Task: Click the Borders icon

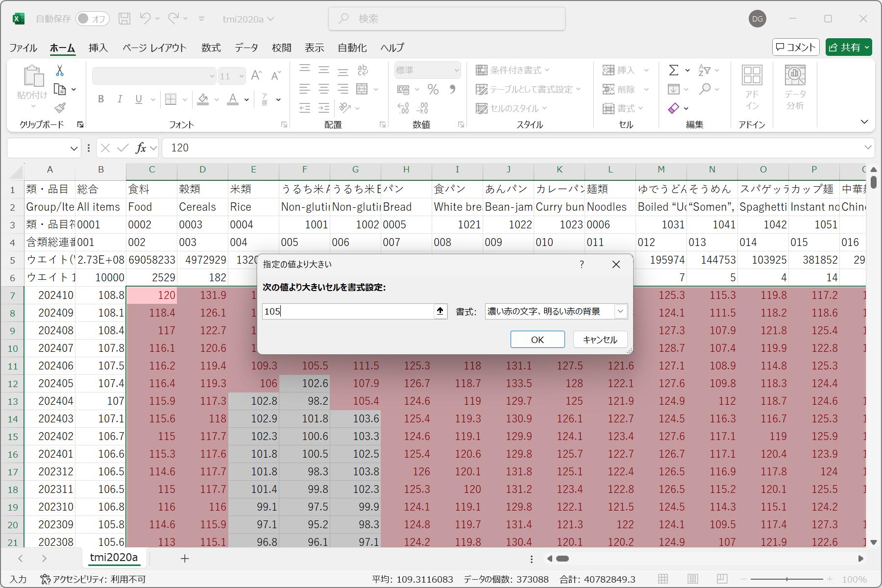Action: (x=171, y=99)
